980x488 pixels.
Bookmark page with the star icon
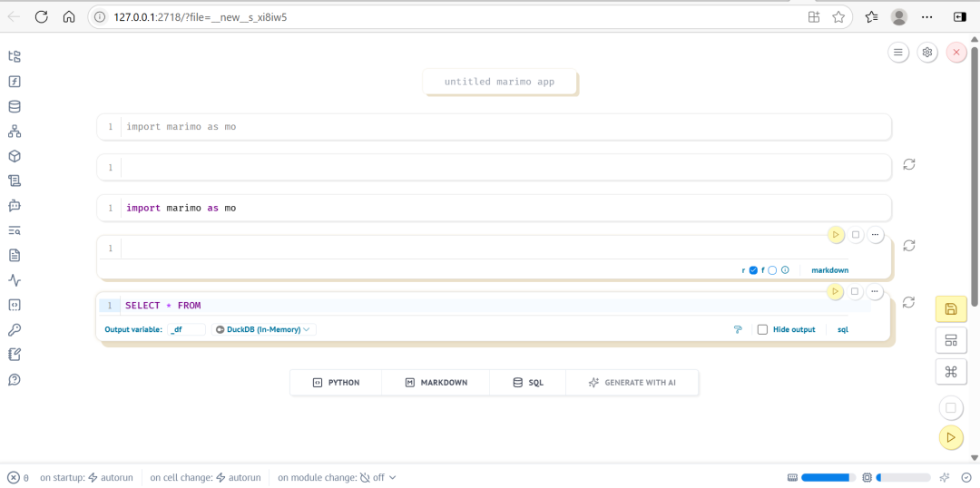838,17
